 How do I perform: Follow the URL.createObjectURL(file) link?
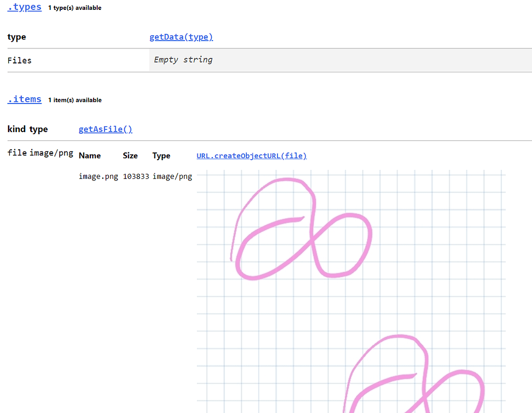(251, 156)
